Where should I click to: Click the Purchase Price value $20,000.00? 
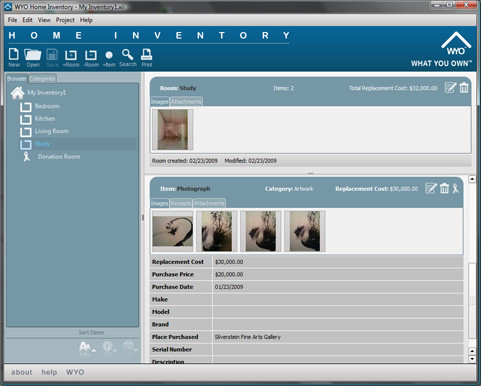[229, 274]
